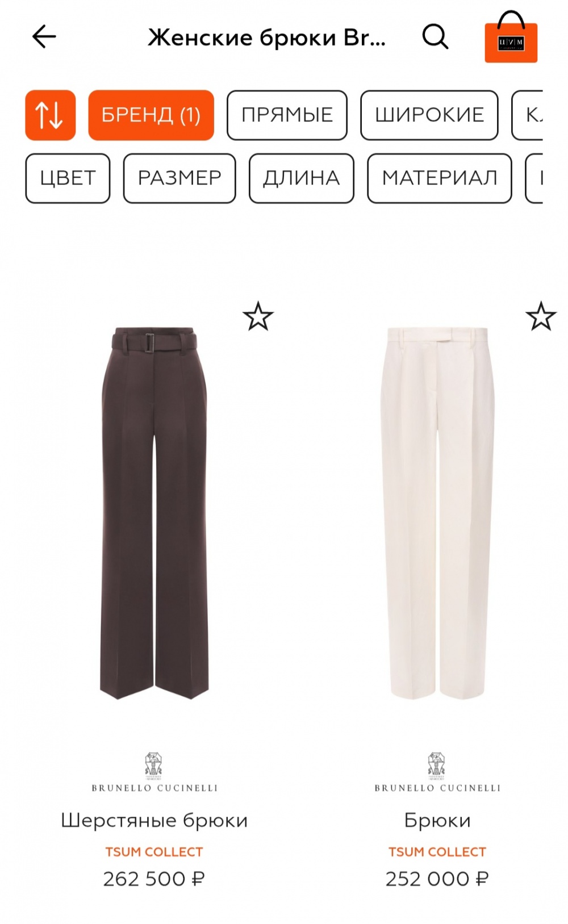Screen dimensions: 568x924
Task: Tap the TSUM COLLECT label under wool trousers
Action: point(154,852)
